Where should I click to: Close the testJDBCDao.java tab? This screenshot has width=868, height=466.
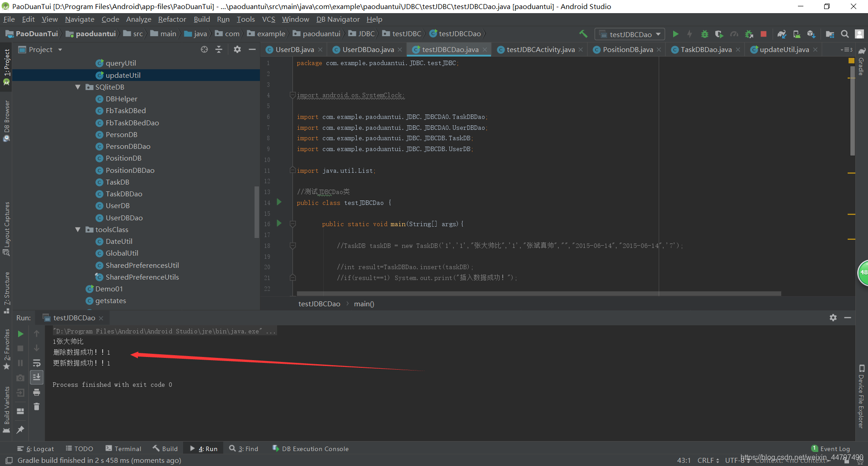coord(485,50)
